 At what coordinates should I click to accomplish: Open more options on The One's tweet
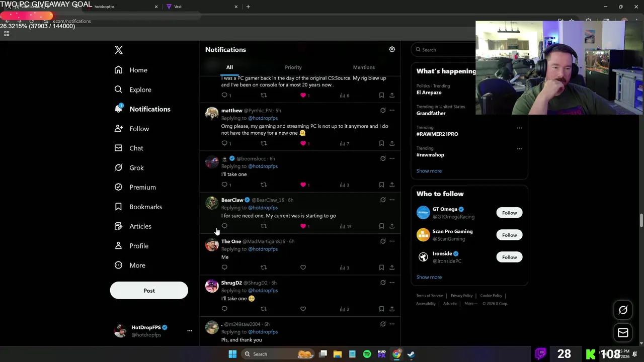(392, 241)
